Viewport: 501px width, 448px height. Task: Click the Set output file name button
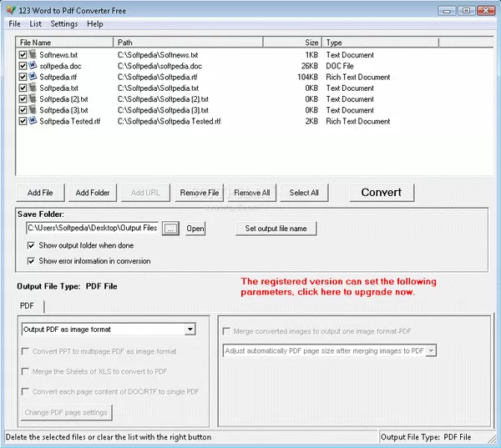tap(276, 229)
